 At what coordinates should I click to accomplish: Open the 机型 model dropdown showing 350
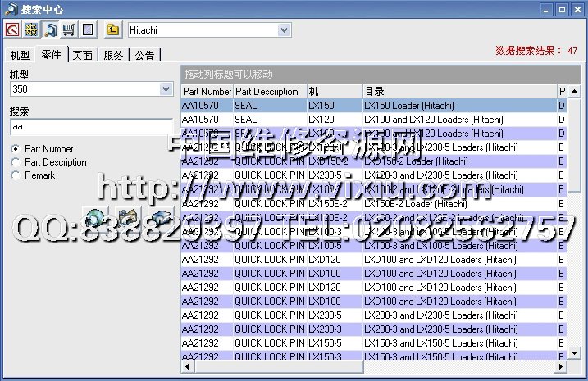click(166, 88)
